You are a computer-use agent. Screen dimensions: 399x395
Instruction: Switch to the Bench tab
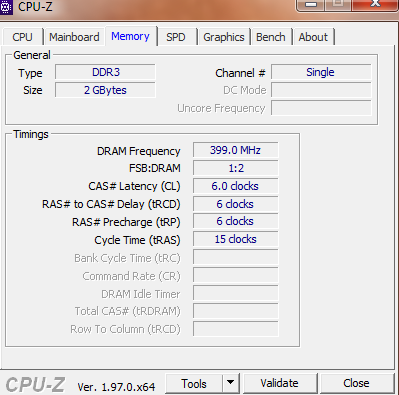tap(271, 37)
